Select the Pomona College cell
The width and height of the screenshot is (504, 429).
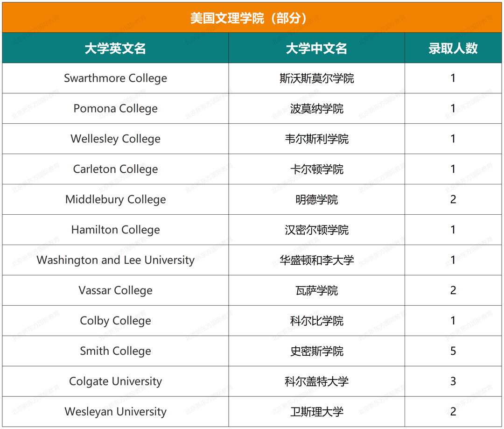(x=115, y=108)
